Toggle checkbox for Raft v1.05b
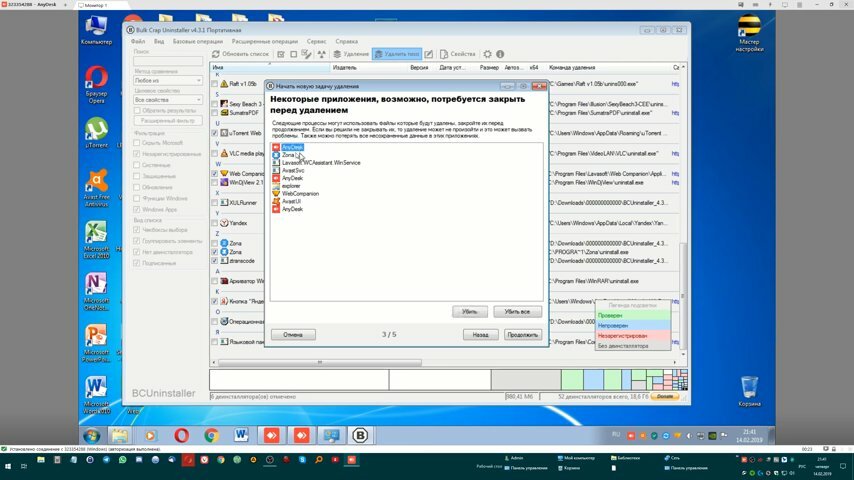The height and width of the screenshot is (480, 854). pos(215,84)
